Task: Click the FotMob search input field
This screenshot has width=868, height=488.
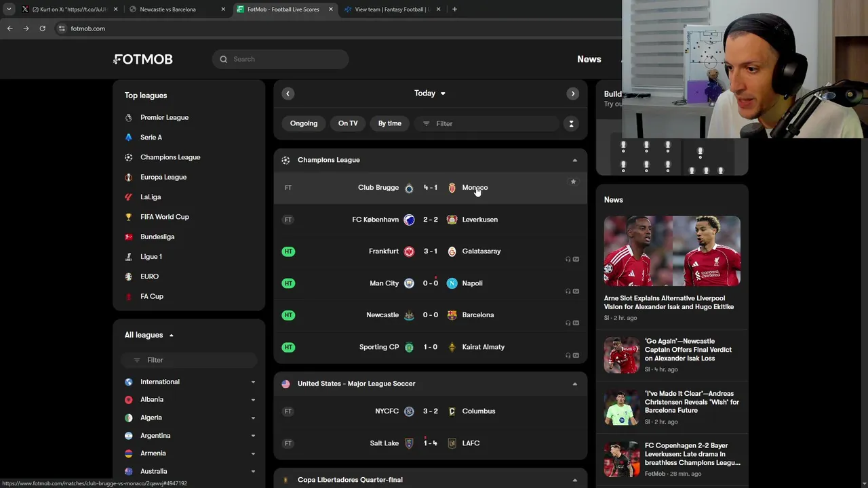Action: [280, 59]
